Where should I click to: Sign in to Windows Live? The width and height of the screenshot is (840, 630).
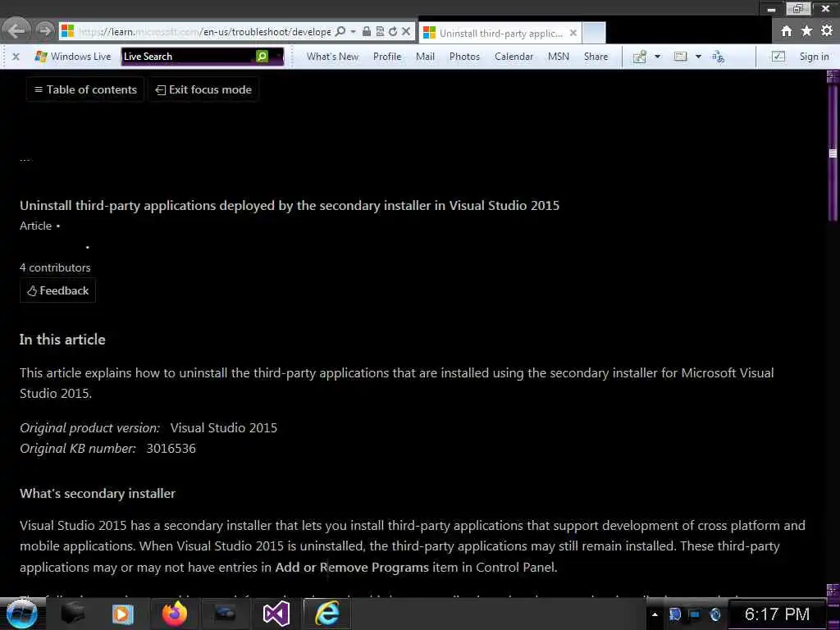[814, 57]
